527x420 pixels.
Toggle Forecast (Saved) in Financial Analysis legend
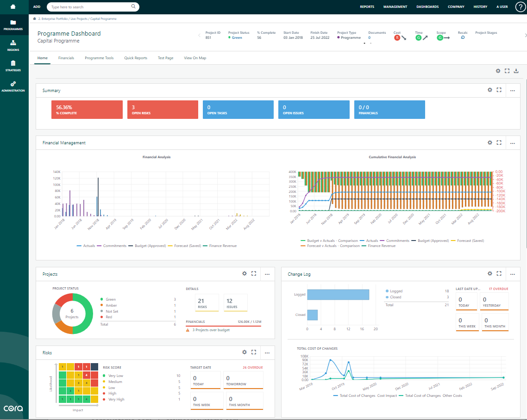[x=184, y=246]
